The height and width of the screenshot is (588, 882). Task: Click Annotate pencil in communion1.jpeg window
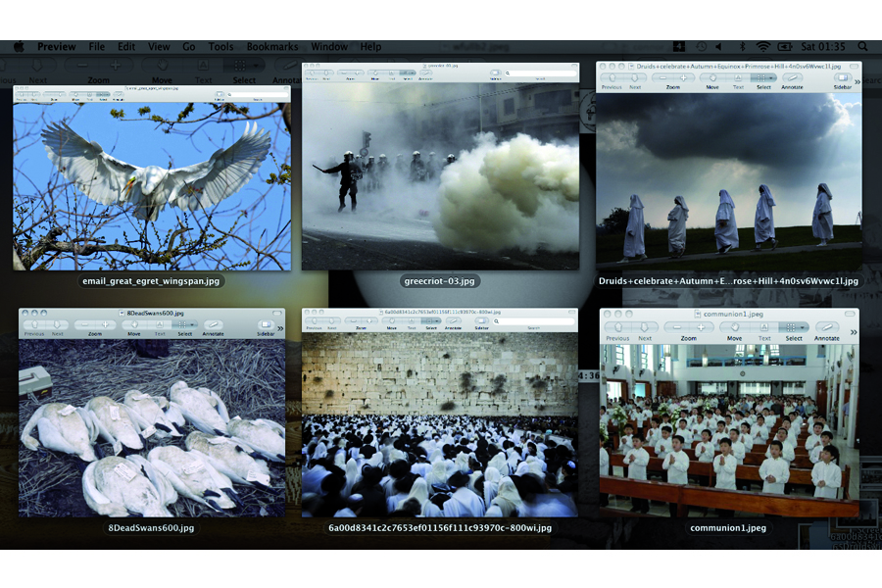tap(826, 327)
